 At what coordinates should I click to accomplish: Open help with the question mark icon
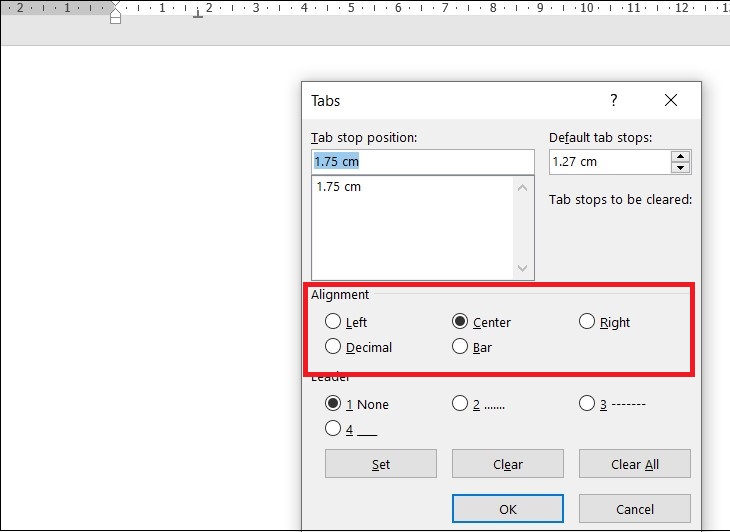coord(614,100)
